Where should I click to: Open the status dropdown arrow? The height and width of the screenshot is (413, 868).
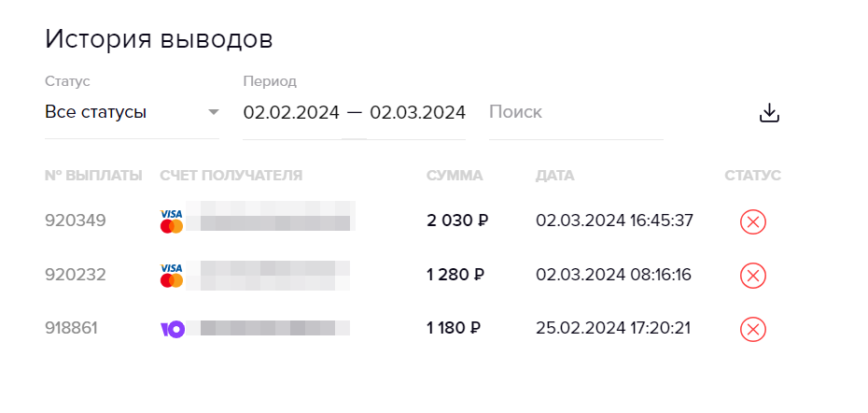point(213,112)
